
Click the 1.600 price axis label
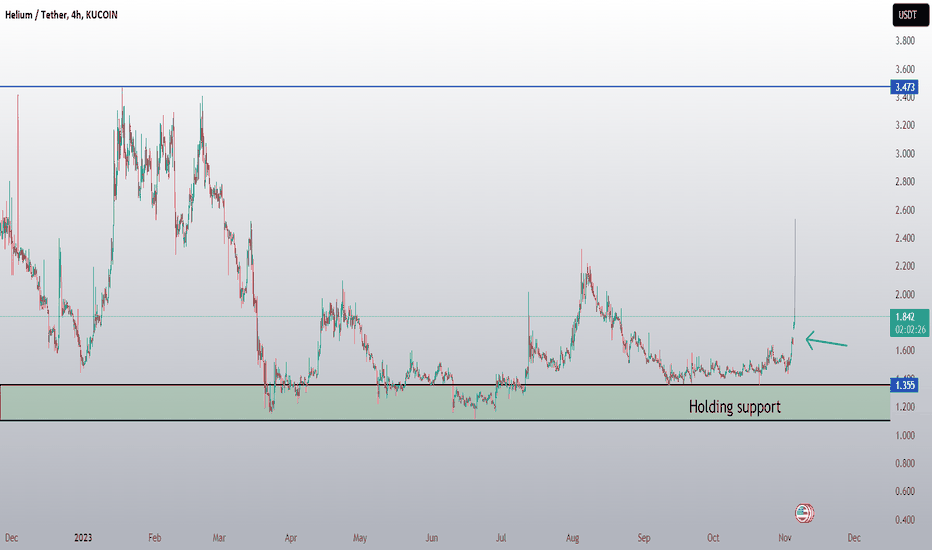pos(905,351)
